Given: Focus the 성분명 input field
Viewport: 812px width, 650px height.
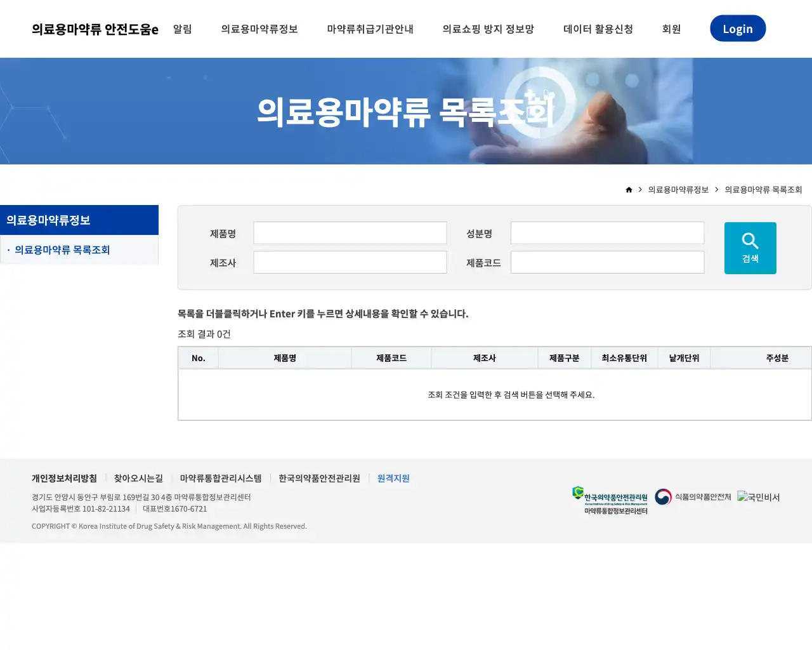Looking at the screenshot, I should coord(608,233).
